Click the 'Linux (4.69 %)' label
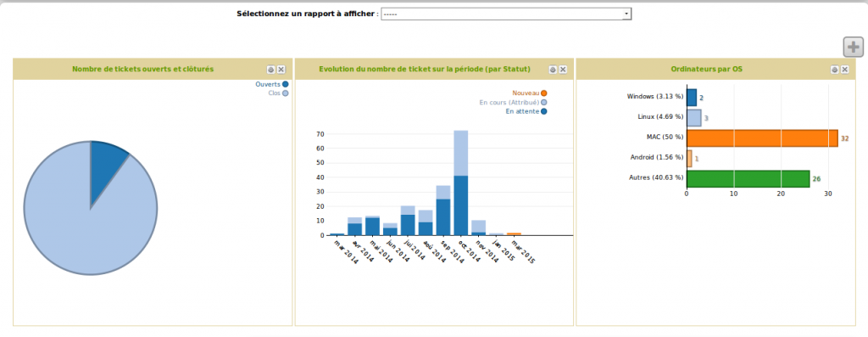868x337 pixels. click(x=660, y=117)
